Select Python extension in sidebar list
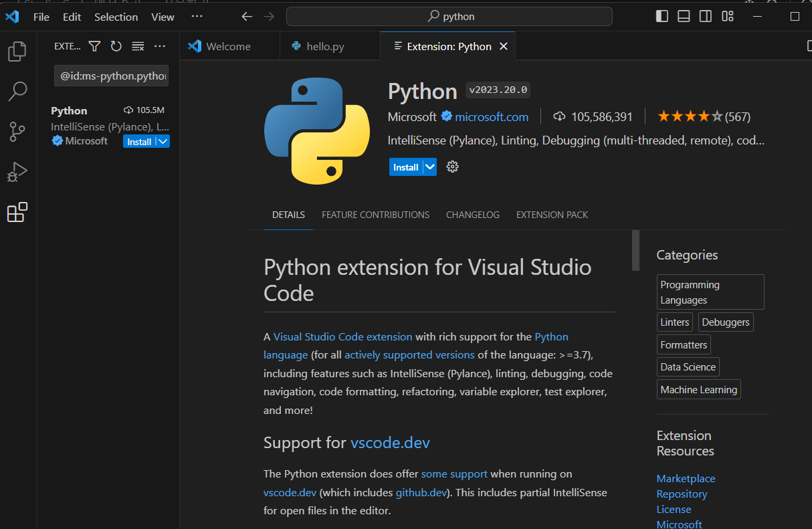This screenshot has width=812, height=529. click(x=108, y=126)
